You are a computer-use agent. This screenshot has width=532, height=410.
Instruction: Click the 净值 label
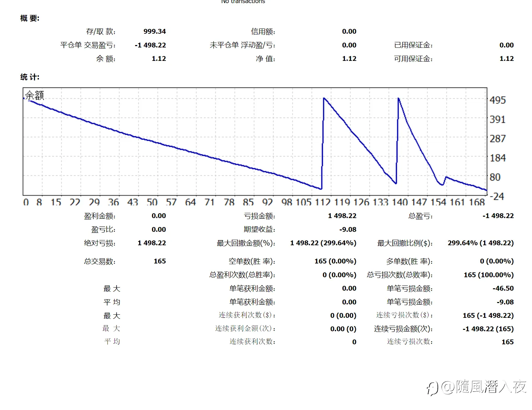tap(265, 59)
